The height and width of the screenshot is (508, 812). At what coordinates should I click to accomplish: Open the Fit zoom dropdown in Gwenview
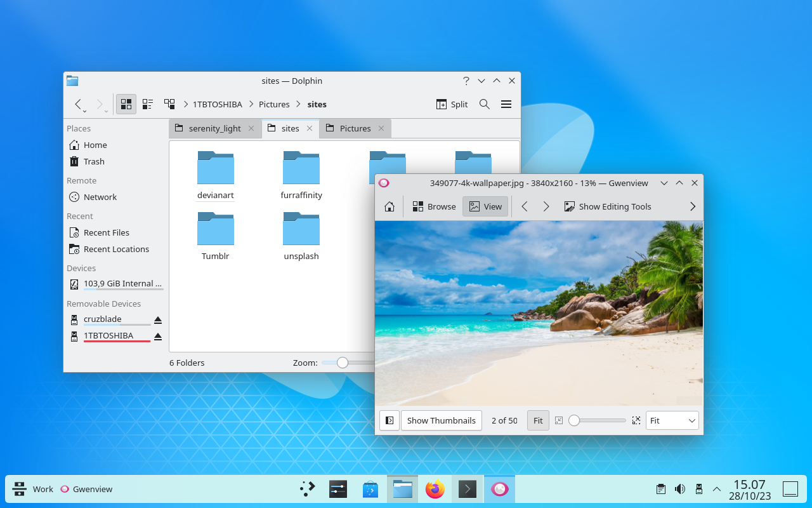[672, 420]
